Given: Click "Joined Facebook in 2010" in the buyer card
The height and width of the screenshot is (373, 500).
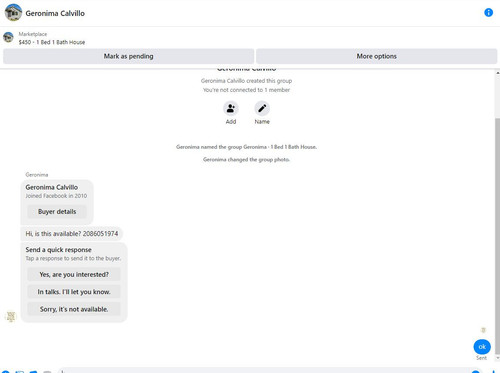Looking at the screenshot, I should (56, 196).
